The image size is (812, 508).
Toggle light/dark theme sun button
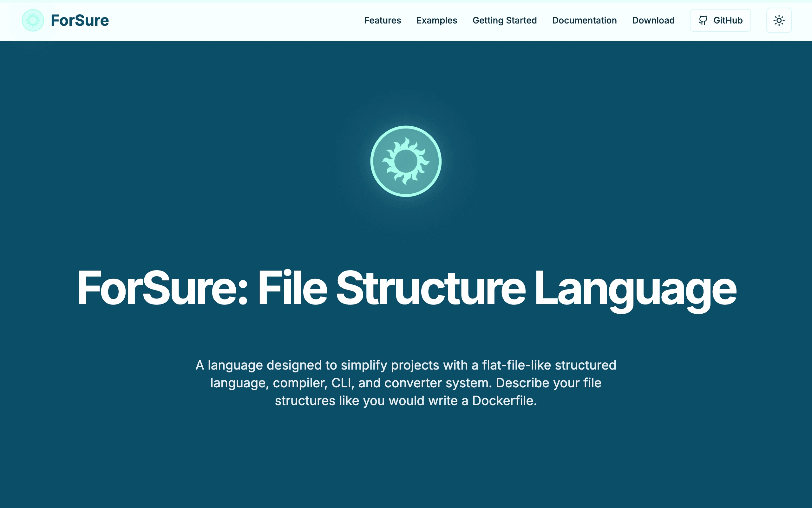click(x=778, y=21)
